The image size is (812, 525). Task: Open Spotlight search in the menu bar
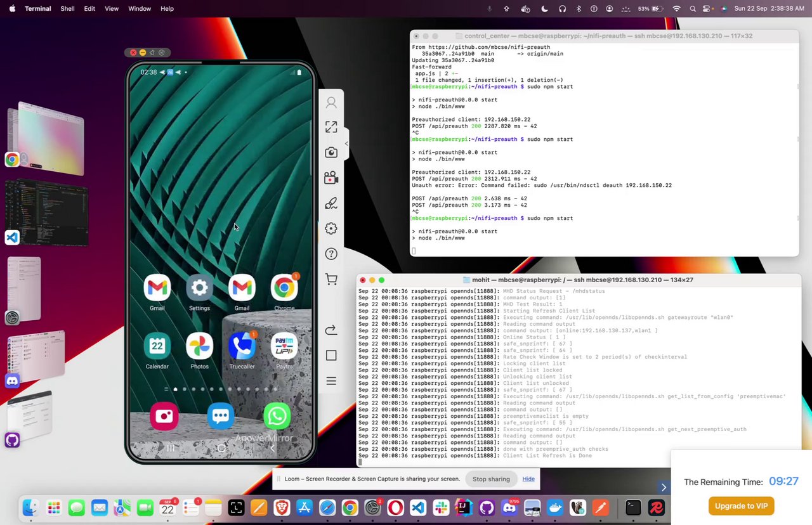693,9
